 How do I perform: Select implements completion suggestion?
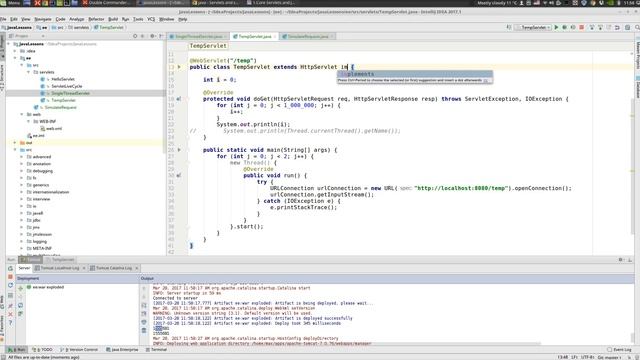tap(415, 74)
